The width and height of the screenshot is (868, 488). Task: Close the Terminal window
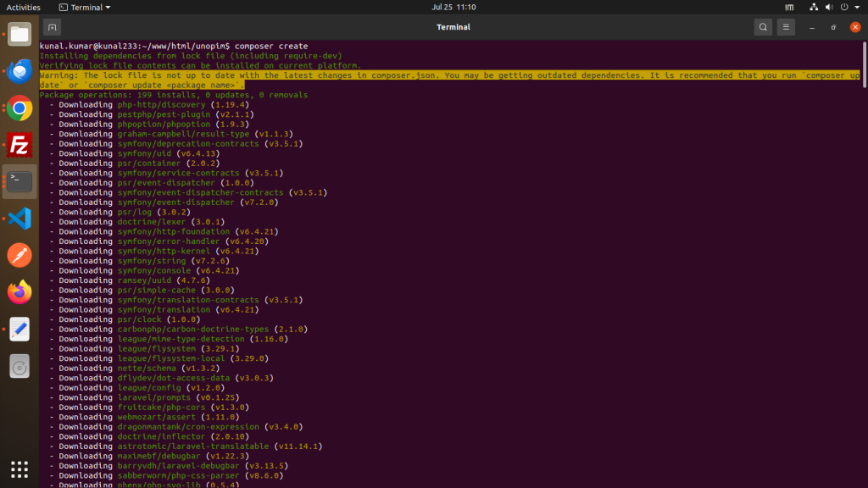tap(855, 27)
